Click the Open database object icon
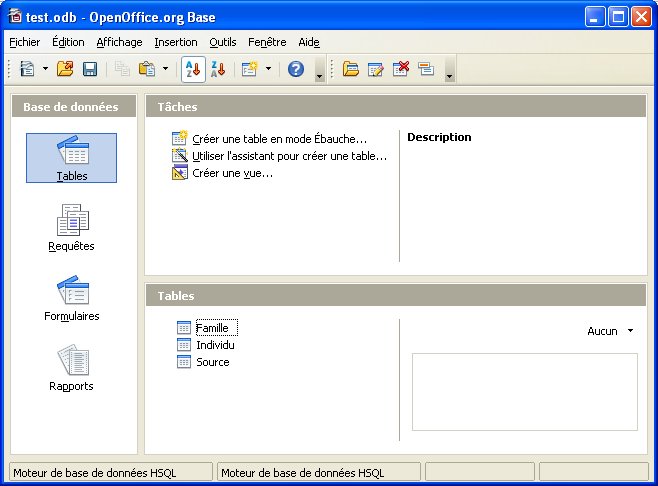Viewport: 658px width, 486px height. point(350,69)
